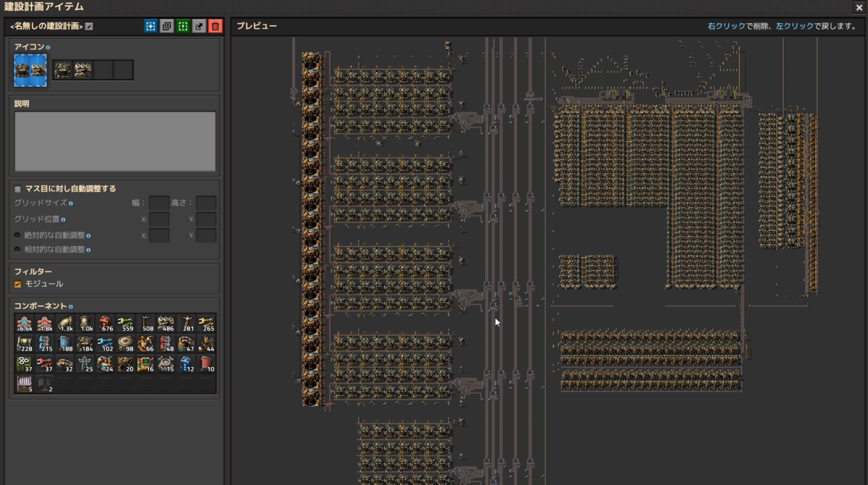Click the assembling machine component (486)
This screenshot has width=868, height=485.
click(166, 323)
